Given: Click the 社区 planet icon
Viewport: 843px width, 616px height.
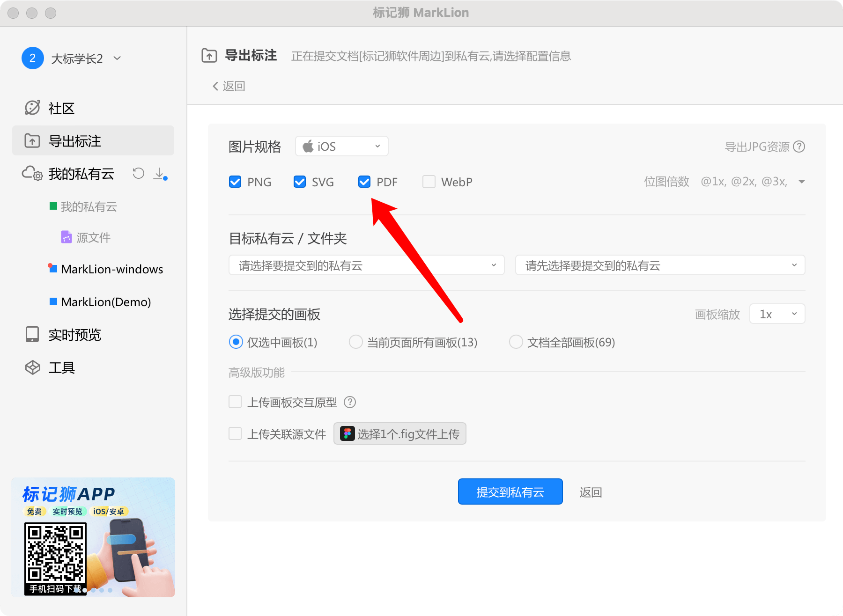Looking at the screenshot, I should (x=31, y=108).
